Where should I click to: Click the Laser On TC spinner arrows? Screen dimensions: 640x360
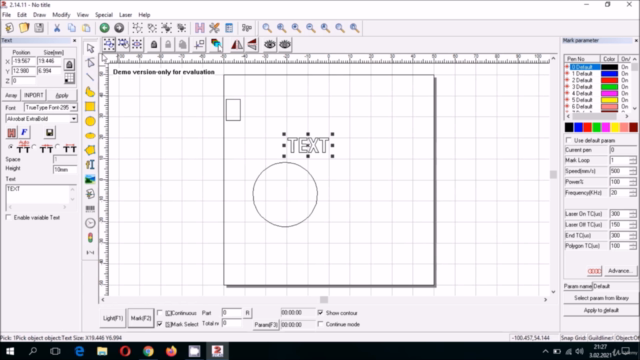(x=633, y=214)
